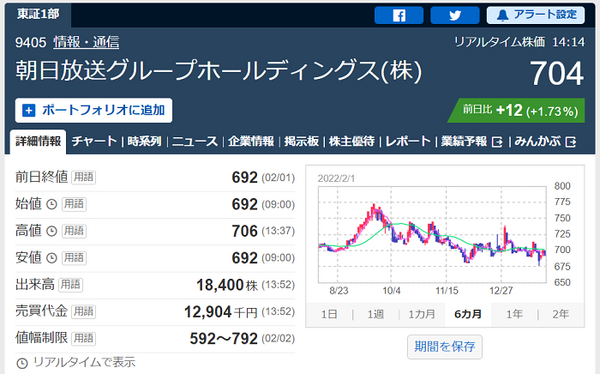Open the 用語 glossary for 売買代金
The image size is (600, 374).
point(83,311)
